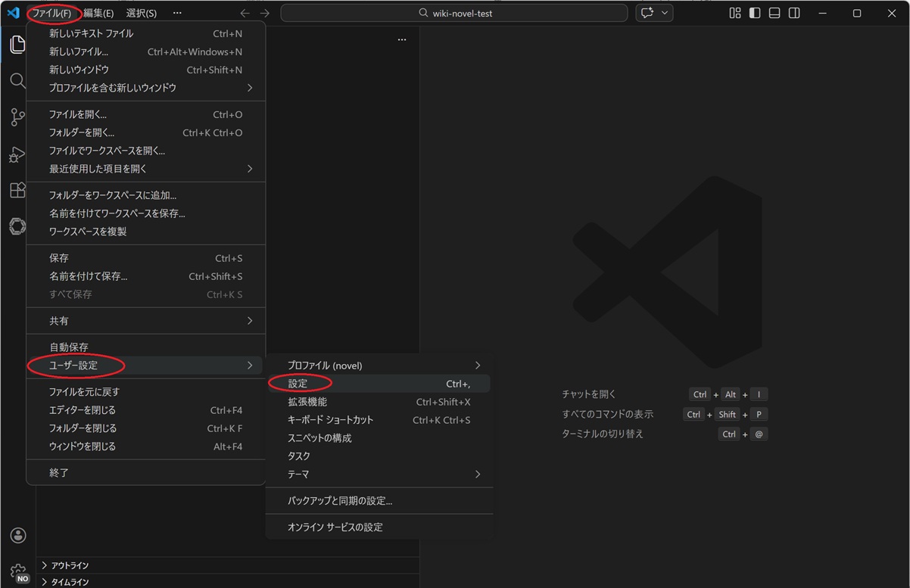This screenshot has width=910, height=588.
Task: Toggle the primary side bar visibility
Action: (754, 13)
